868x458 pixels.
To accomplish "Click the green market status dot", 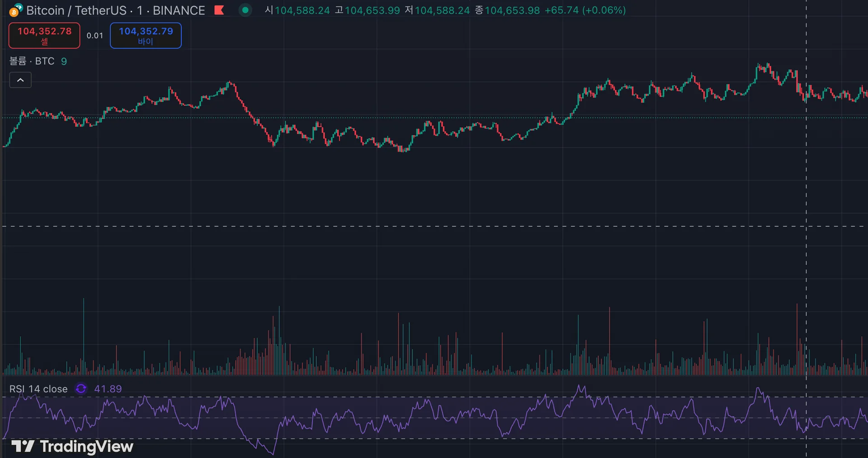I will point(245,10).
